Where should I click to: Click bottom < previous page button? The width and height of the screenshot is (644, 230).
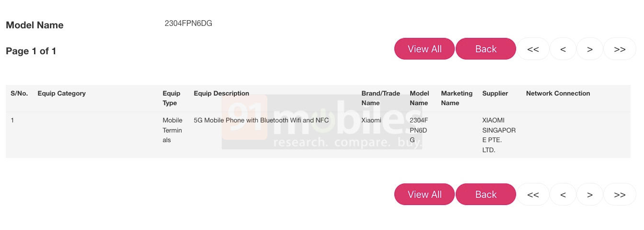[563, 194]
